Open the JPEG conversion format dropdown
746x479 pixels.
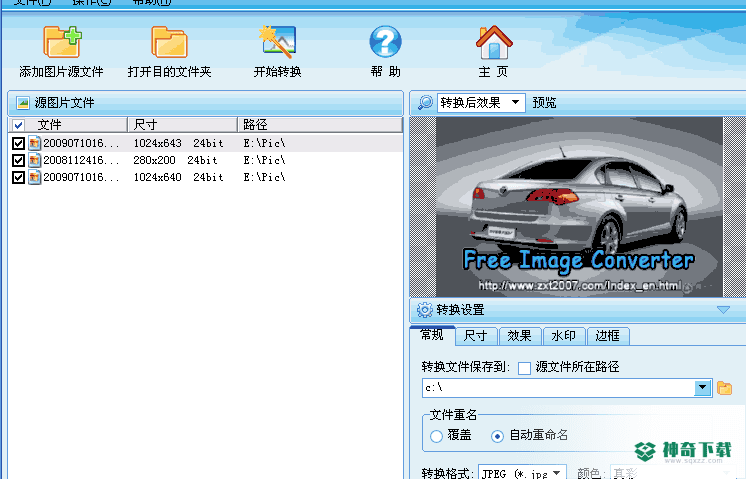pos(522,473)
